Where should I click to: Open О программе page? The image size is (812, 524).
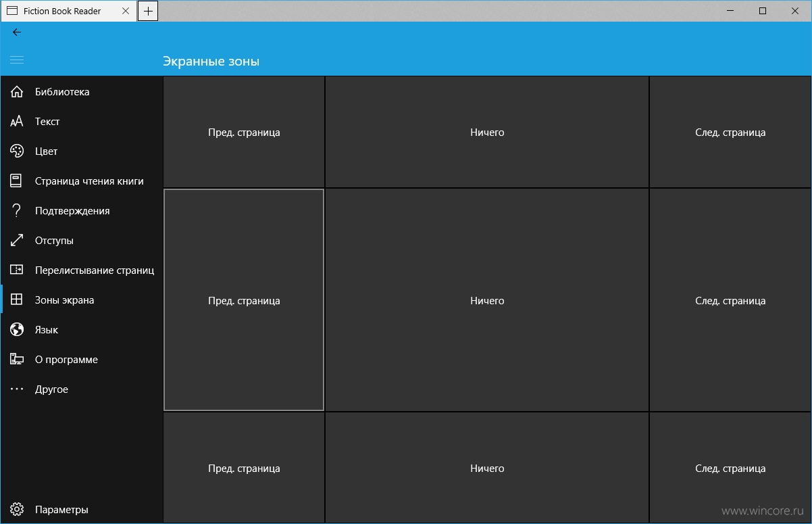pyautogui.click(x=82, y=360)
